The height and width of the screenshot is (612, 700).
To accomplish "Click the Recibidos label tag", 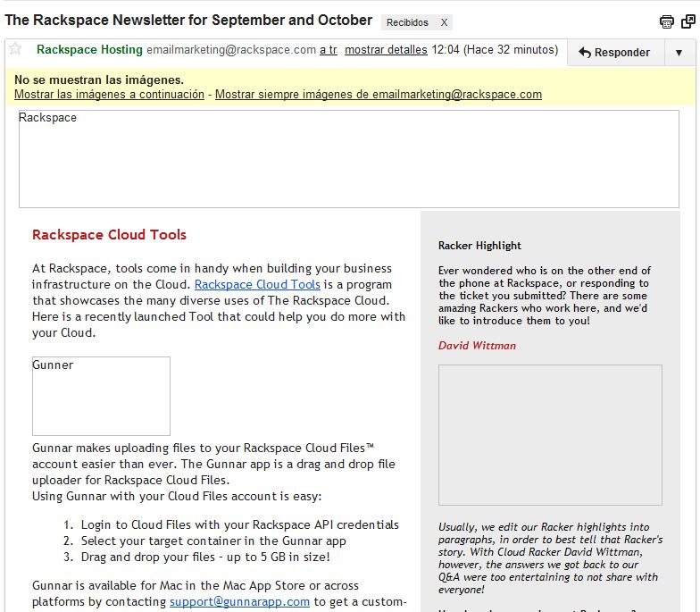I will (x=407, y=22).
